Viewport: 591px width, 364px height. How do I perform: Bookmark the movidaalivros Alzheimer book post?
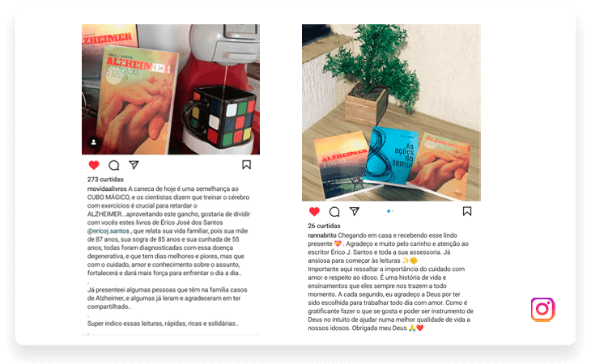[x=246, y=164]
